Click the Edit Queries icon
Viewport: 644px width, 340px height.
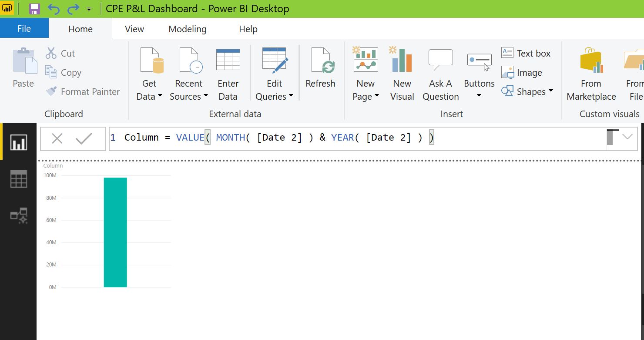(x=275, y=60)
